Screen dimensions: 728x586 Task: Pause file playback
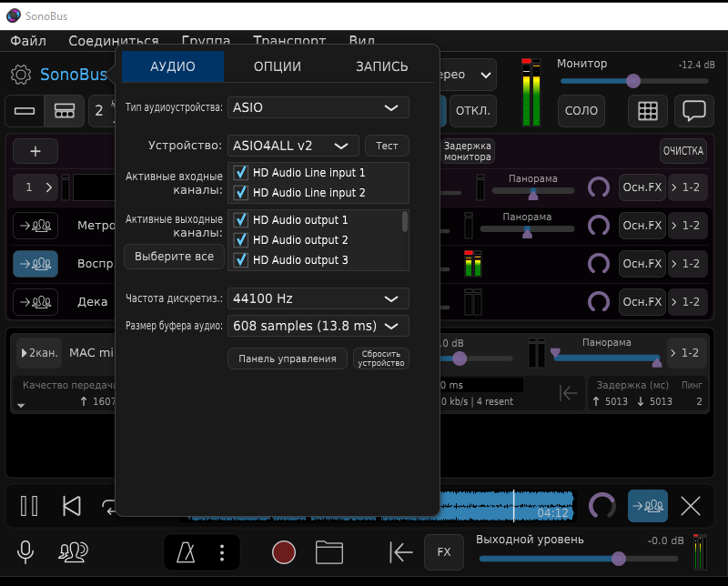29,506
